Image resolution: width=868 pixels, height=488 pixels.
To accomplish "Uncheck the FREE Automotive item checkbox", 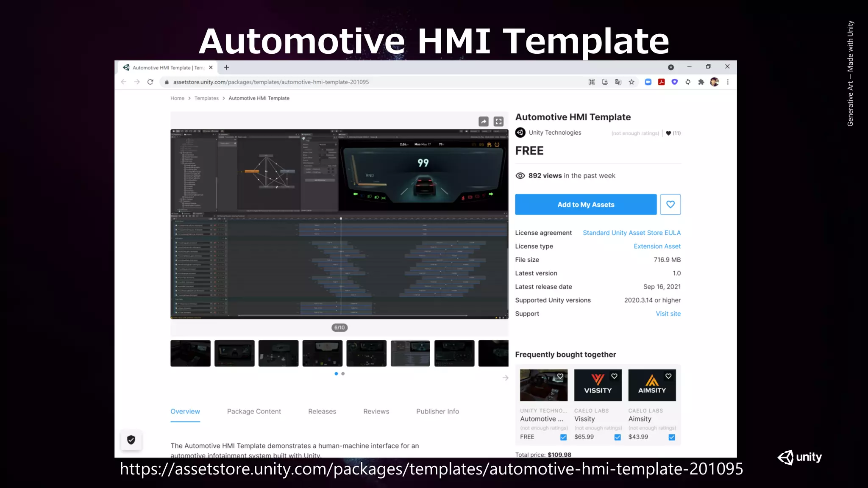I will (x=563, y=437).
